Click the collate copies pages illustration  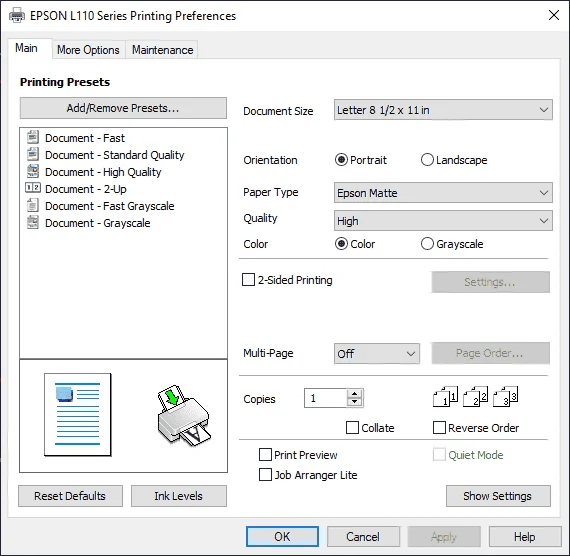tap(475, 396)
